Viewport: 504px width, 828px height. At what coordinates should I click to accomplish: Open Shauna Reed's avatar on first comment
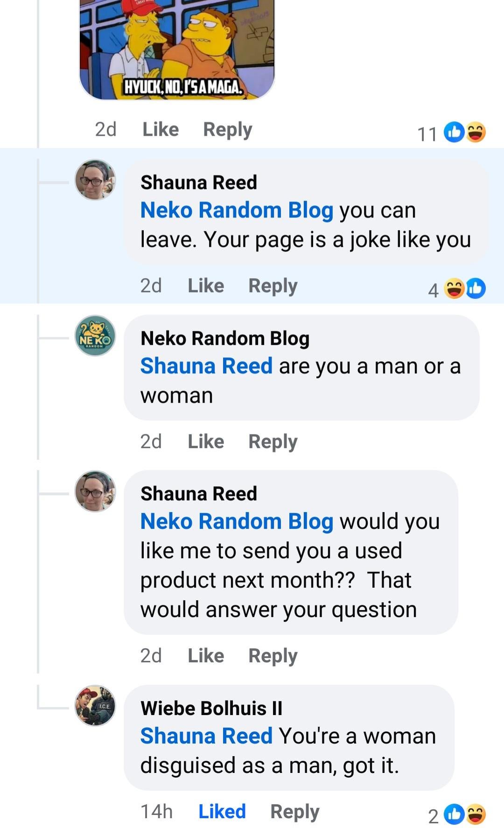pyautogui.click(x=95, y=180)
